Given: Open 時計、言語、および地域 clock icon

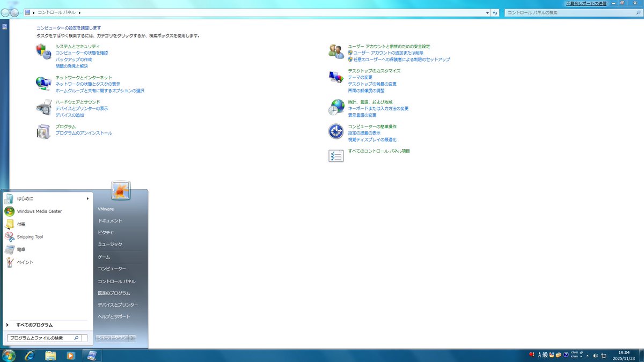Looking at the screenshot, I should [336, 106].
